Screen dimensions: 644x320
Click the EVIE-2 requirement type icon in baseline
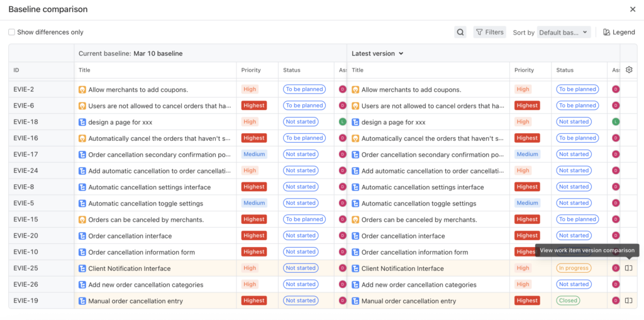pyautogui.click(x=82, y=90)
